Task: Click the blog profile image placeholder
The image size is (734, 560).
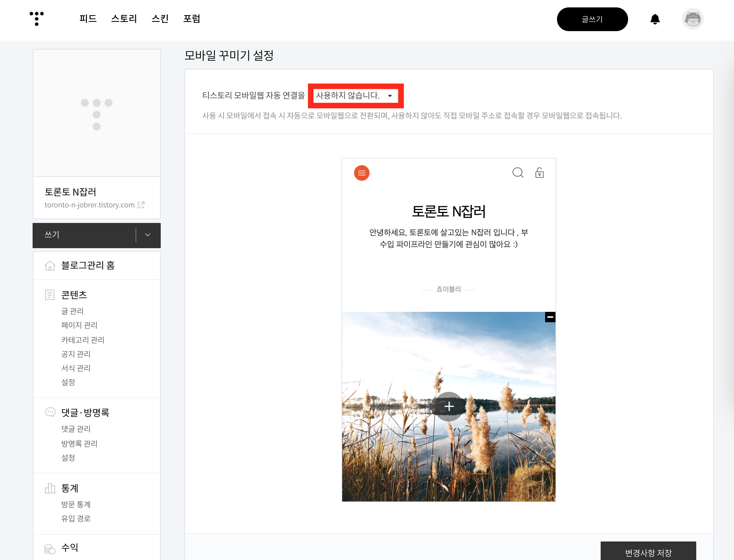Action: [97, 113]
